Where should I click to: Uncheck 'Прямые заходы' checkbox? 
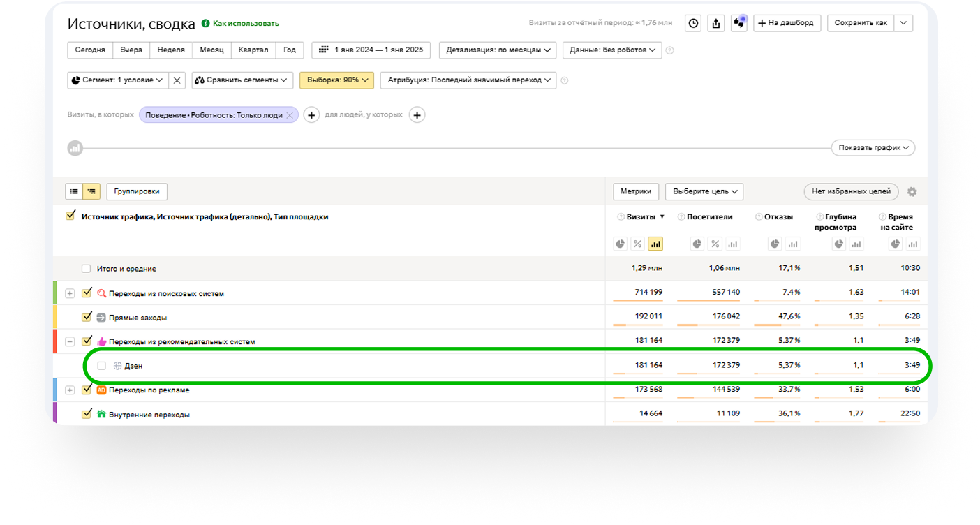(87, 317)
